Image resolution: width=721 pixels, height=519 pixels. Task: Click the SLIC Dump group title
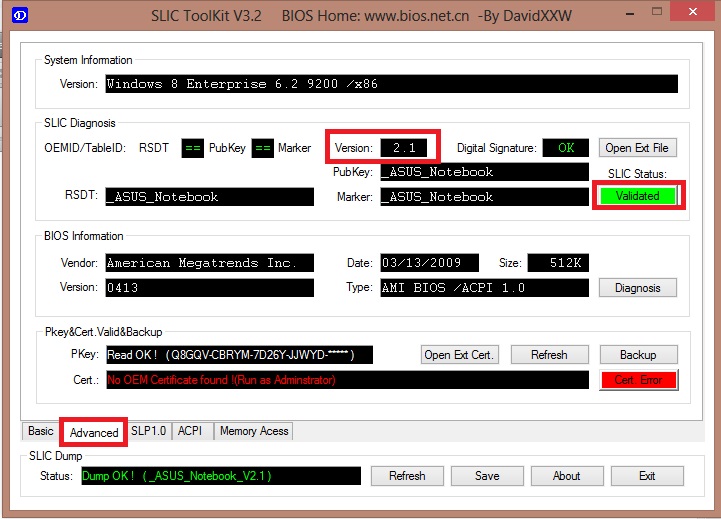[56, 456]
